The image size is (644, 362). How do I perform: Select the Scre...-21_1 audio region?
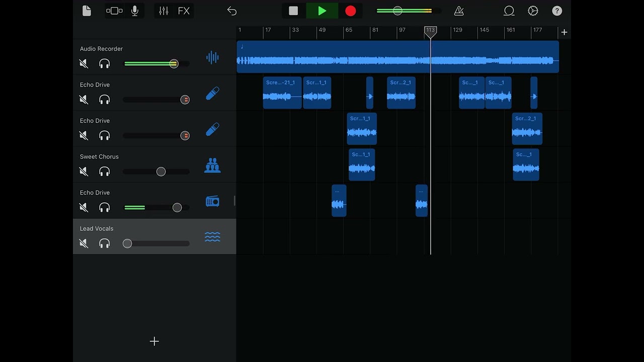tap(282, 93)
